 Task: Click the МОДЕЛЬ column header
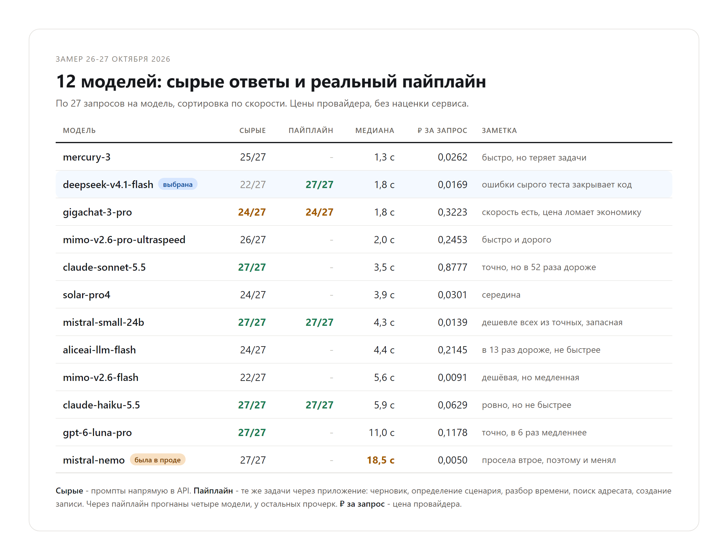[x=79, y=130]
